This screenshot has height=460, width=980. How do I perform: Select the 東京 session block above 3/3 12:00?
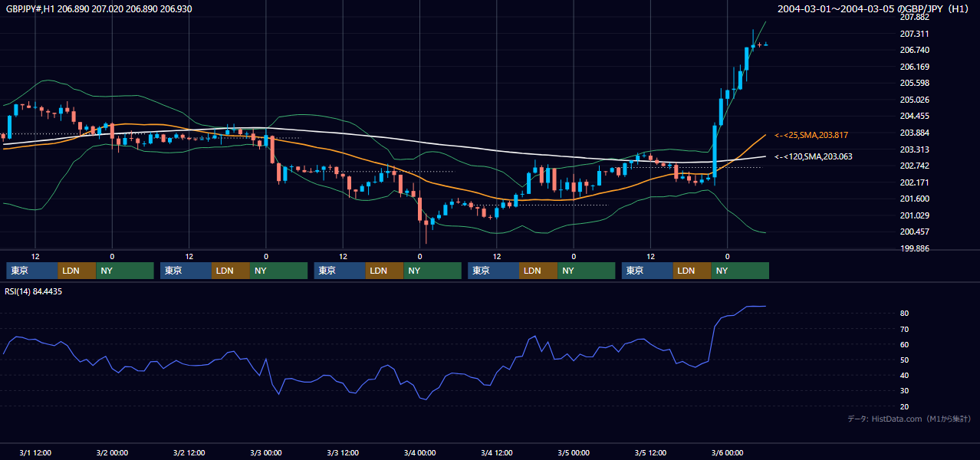(340, 271)
